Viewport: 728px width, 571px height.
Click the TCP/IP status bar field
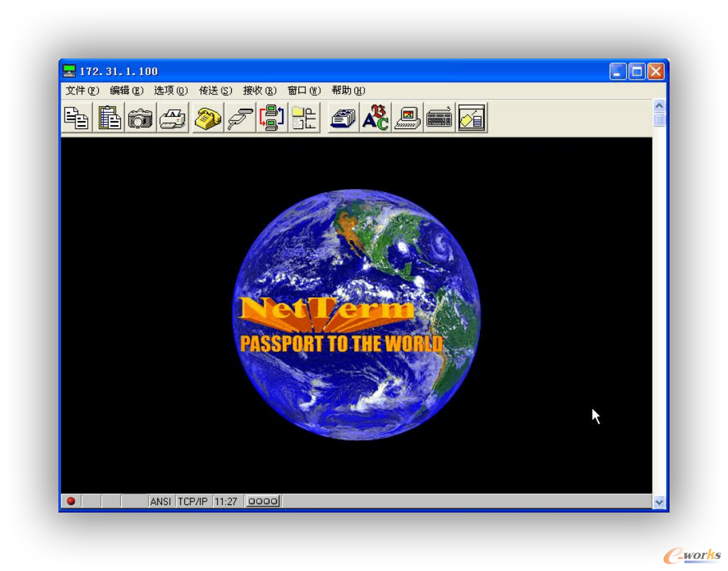coord(192,502)
